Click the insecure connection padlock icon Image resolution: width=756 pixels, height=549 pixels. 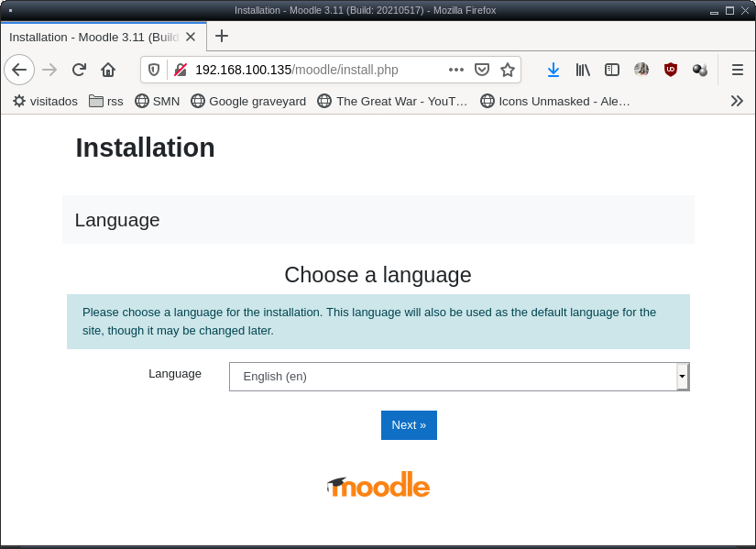[181, 70]
